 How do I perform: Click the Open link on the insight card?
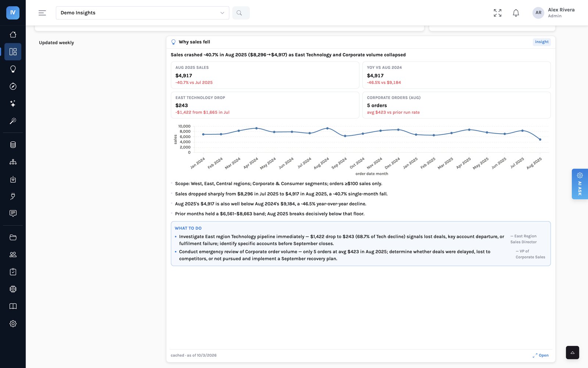[541, 355]
